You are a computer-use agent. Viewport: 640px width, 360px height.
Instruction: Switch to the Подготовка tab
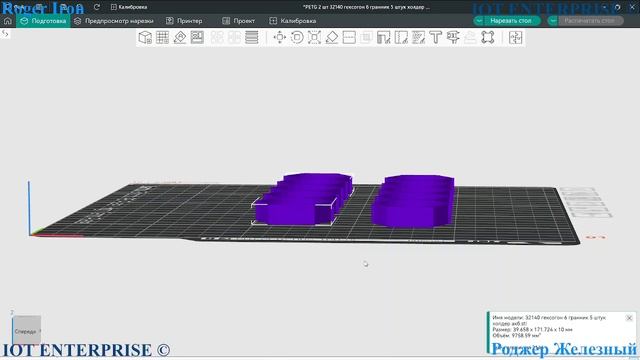[43, 21]
